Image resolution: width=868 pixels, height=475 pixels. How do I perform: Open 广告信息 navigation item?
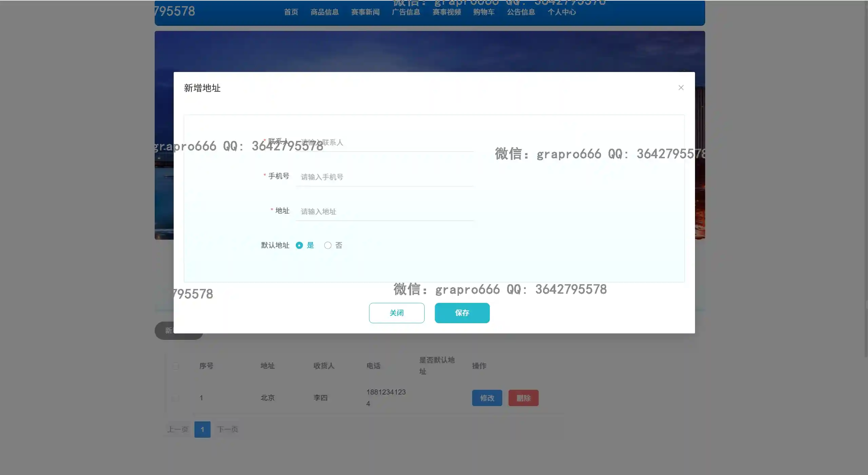406,12
